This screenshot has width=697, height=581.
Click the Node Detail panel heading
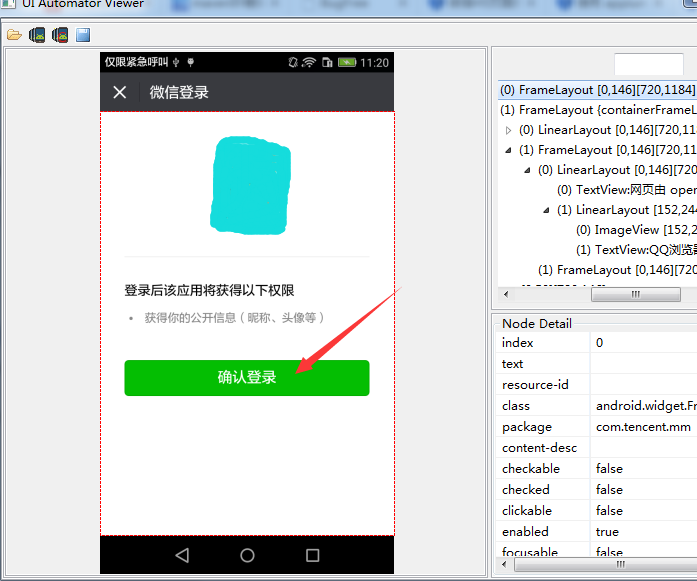[537, 324]
